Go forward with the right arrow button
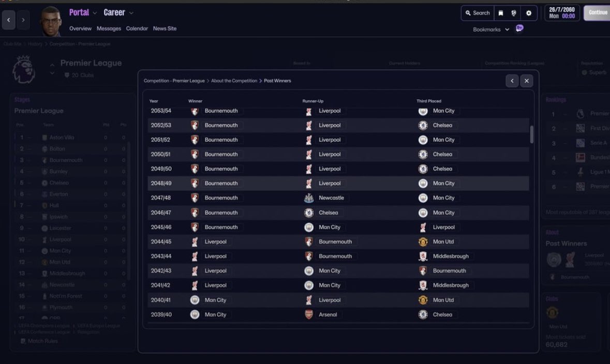Screen dimensions: 610x364 [23, 20]
